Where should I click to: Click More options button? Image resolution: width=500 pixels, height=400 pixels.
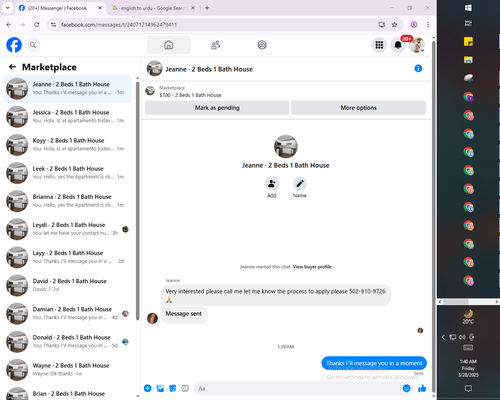click(x=359, y=108)
